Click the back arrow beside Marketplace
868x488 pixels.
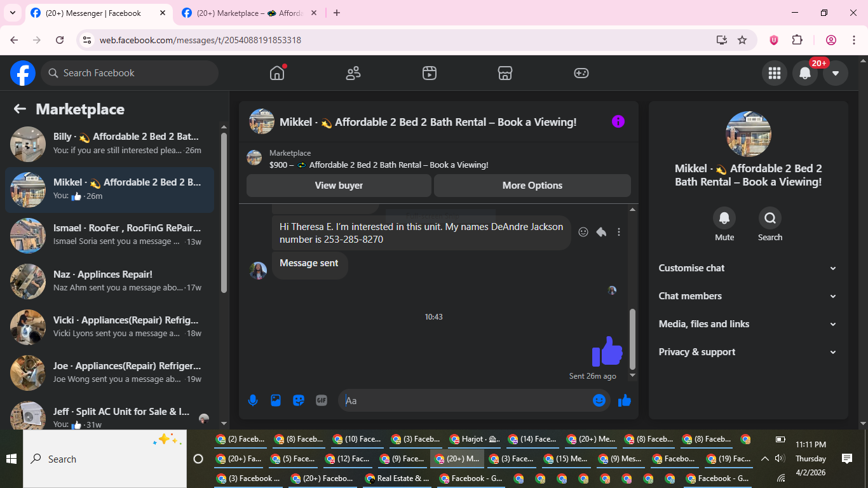point(20,109)
